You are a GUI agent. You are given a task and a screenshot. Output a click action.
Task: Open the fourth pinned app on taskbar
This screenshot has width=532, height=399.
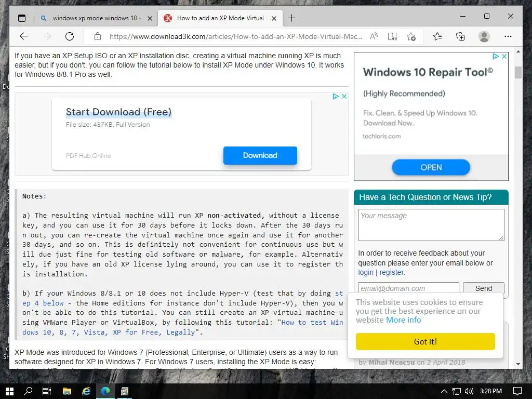click(125, 391)
